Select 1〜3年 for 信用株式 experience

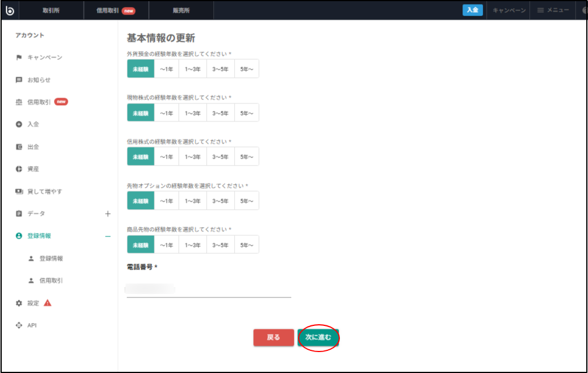click(x=193, y=157)
